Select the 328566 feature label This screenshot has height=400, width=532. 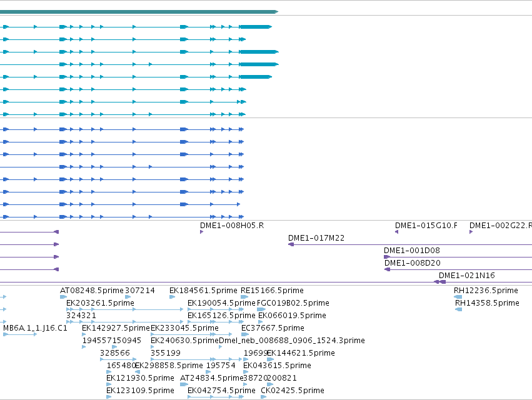pyautogui.click(x=114, y=353)
